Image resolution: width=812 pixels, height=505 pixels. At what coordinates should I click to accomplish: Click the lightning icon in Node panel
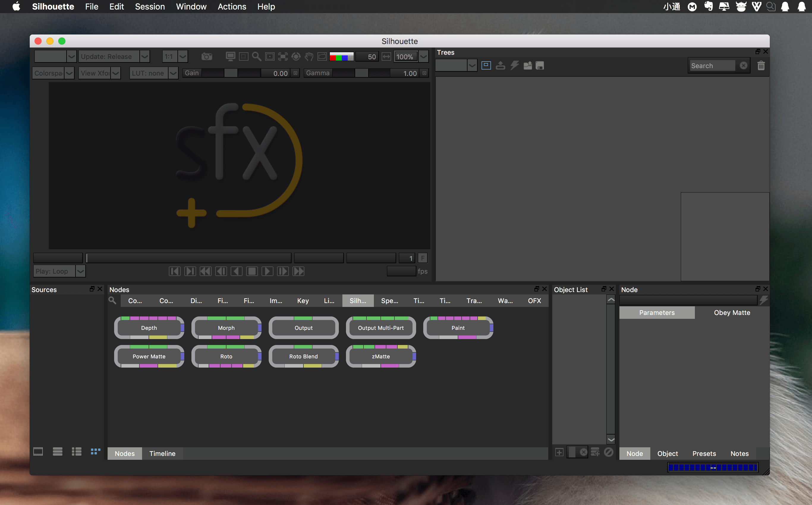[x=764, y=300]
